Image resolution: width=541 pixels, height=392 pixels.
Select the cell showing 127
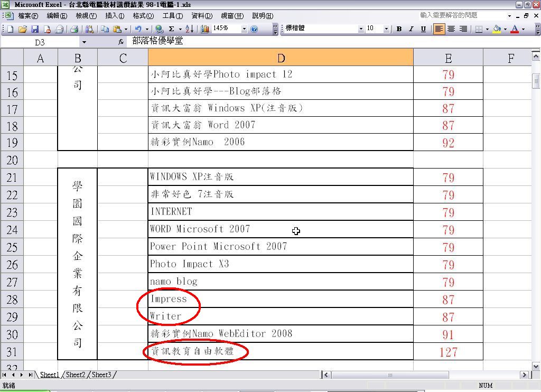click(448, 352)
